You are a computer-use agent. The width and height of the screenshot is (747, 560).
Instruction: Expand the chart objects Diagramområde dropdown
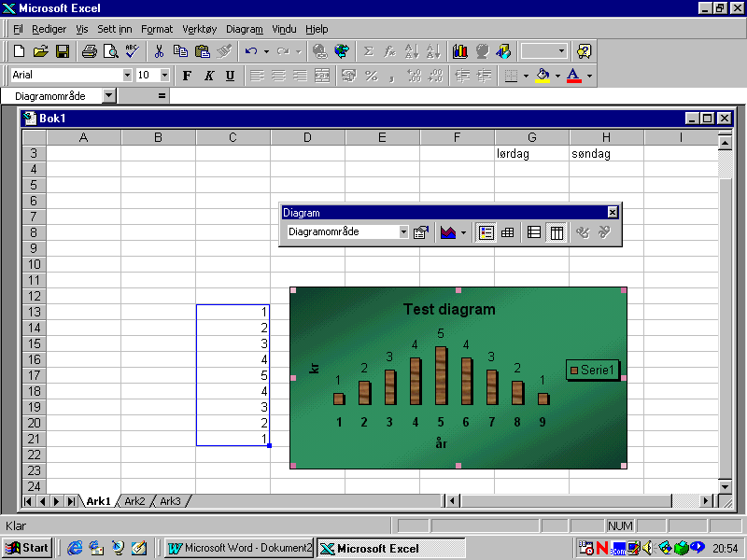403,232
